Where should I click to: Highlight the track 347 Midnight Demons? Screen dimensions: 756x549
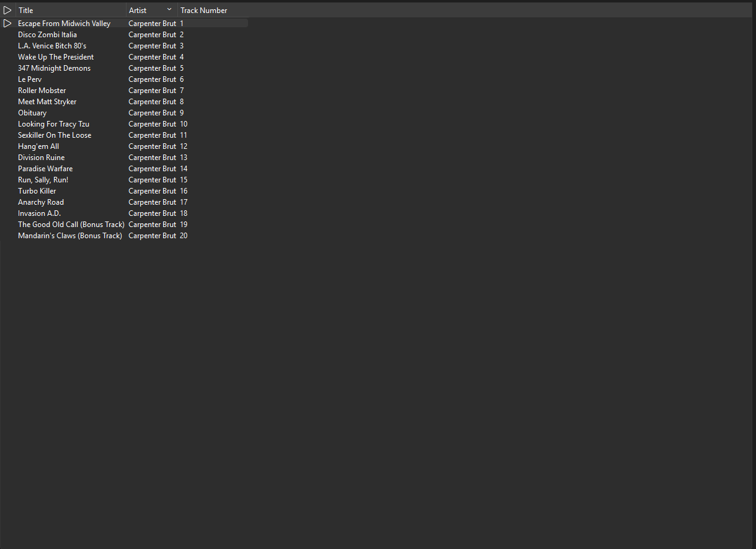54,68
